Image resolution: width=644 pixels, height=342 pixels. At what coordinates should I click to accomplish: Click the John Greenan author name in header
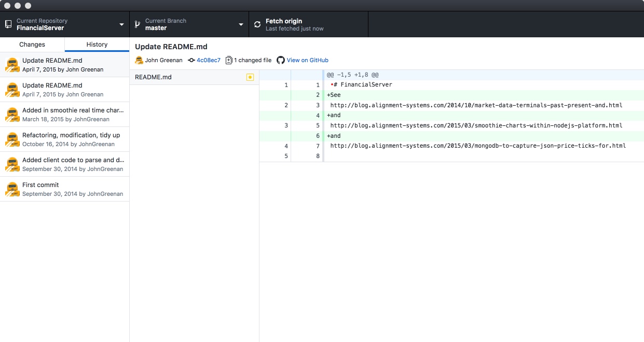163,60
